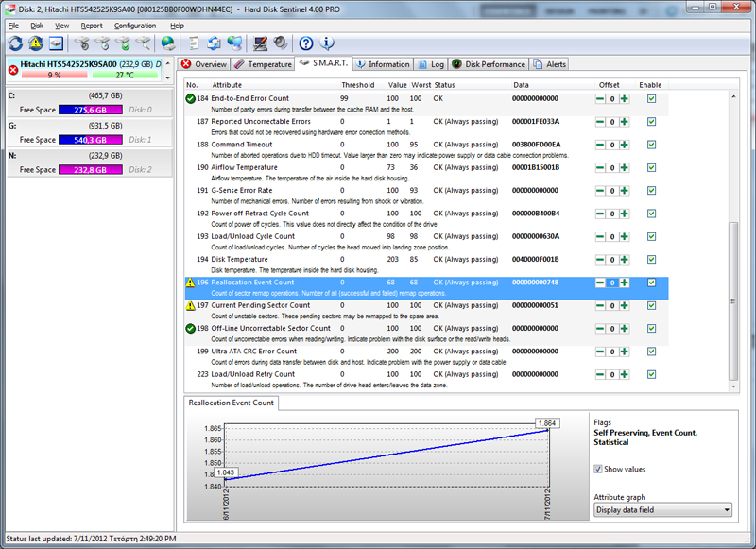Click the green 27 °C temperature bar
The image size is (756, 549).
pos(125,75)
